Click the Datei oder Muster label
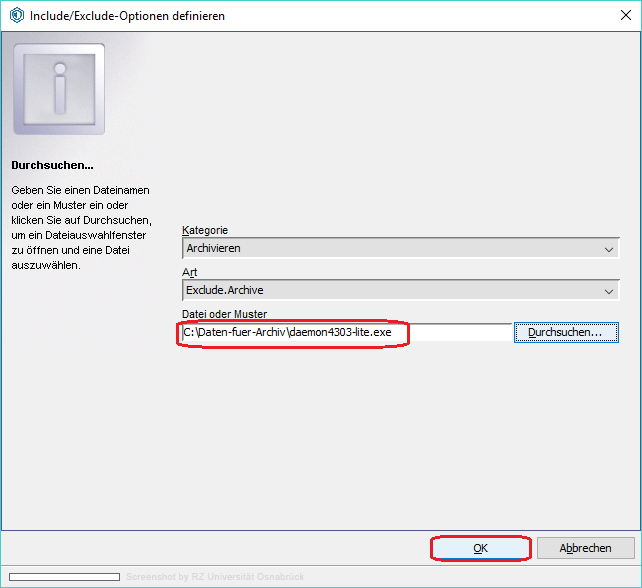642x588 pixels. click(225, 314)
